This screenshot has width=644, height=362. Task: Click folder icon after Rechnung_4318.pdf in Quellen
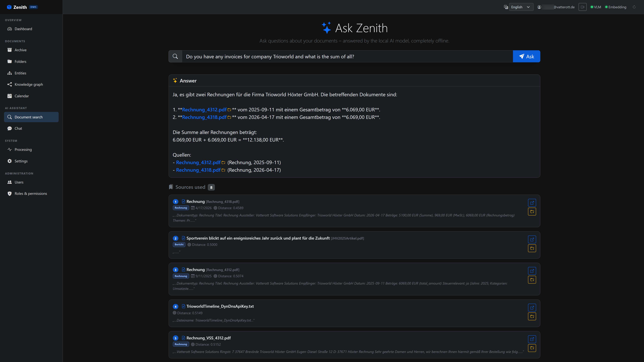[223, 170]
